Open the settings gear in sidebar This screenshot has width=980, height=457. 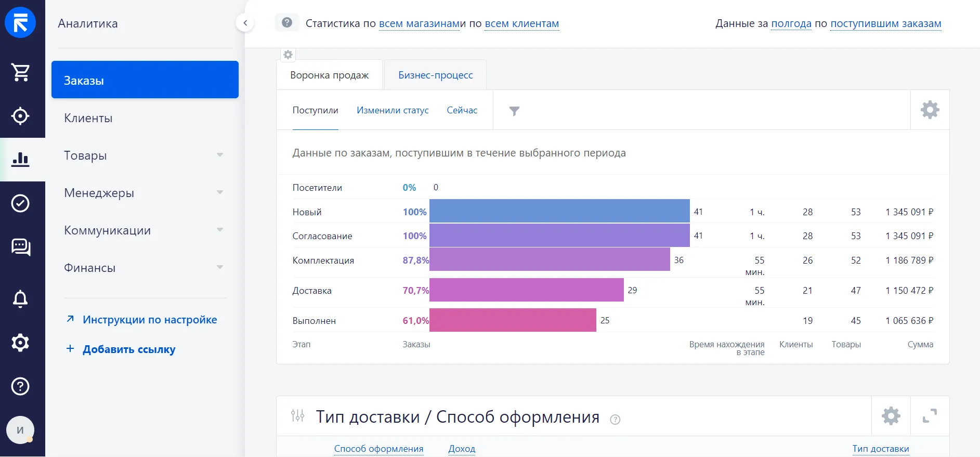coord(20,343)
